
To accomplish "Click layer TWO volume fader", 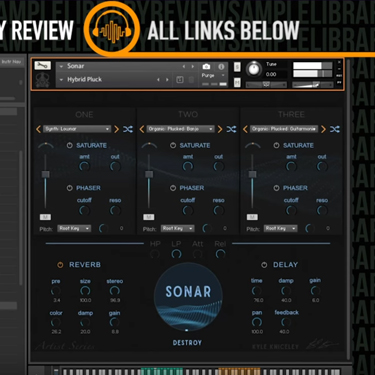I will (149, 174).
